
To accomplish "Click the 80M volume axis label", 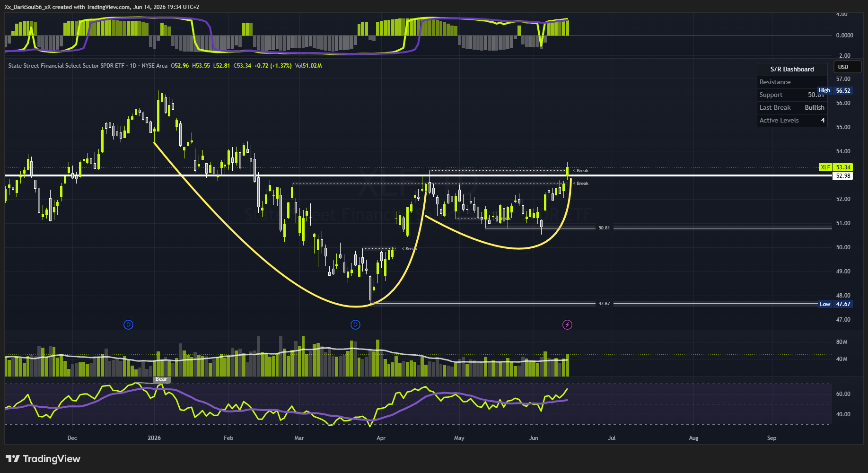I will pos(842,342).
